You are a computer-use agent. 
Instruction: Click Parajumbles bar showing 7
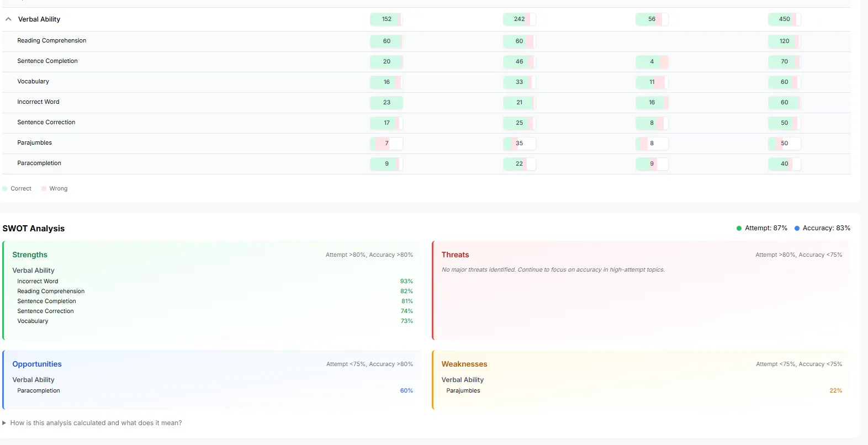pos(387,144)
